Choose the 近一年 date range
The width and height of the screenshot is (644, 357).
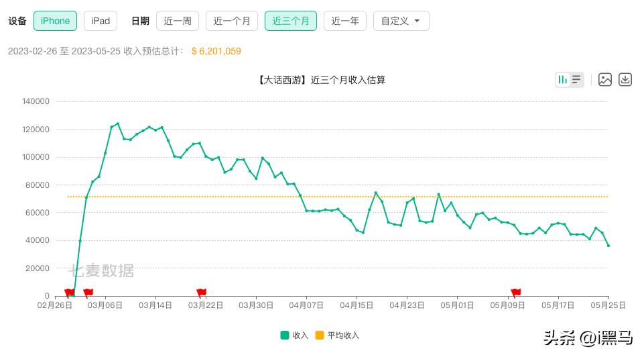pos(345,21)
